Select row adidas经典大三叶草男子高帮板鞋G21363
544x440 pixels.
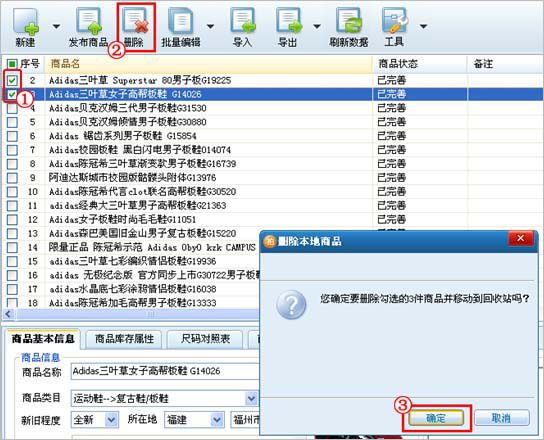pyautogui.click(x=272, y=205)
